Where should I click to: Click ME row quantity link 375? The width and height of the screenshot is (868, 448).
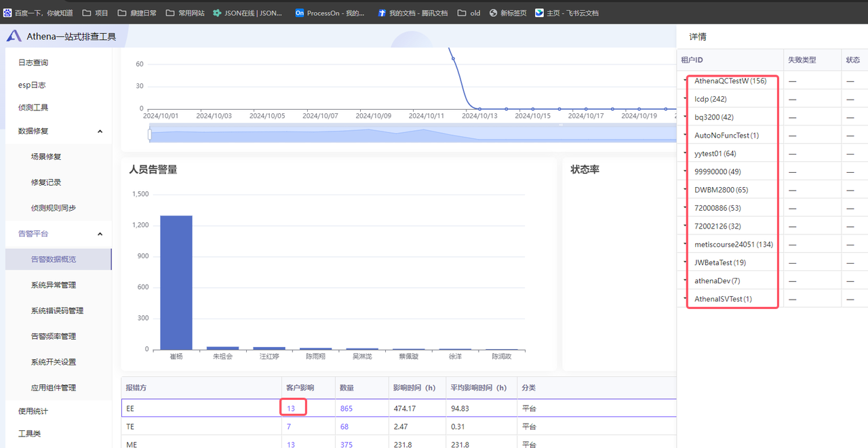coord(347,445)
